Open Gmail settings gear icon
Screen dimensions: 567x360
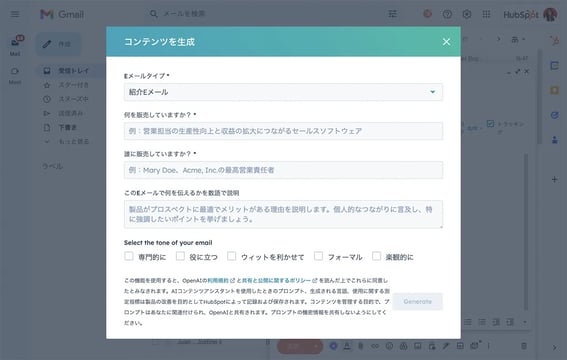467,14
